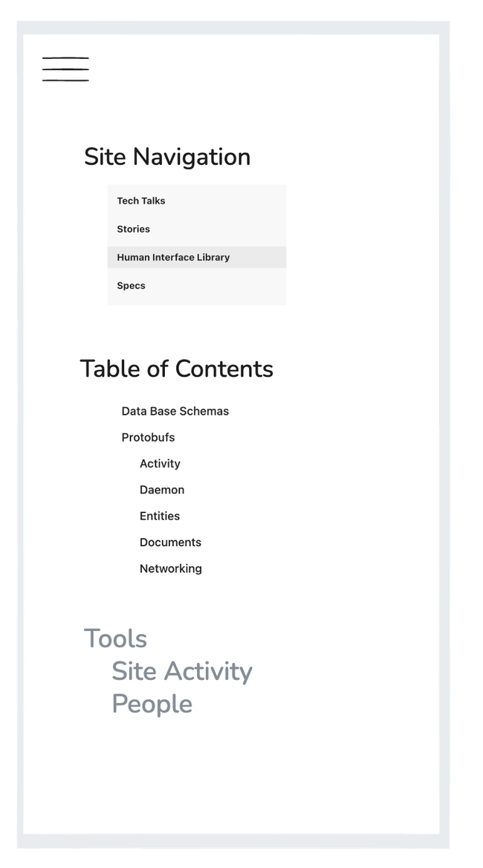Open the People tool link

coord(152,704)
